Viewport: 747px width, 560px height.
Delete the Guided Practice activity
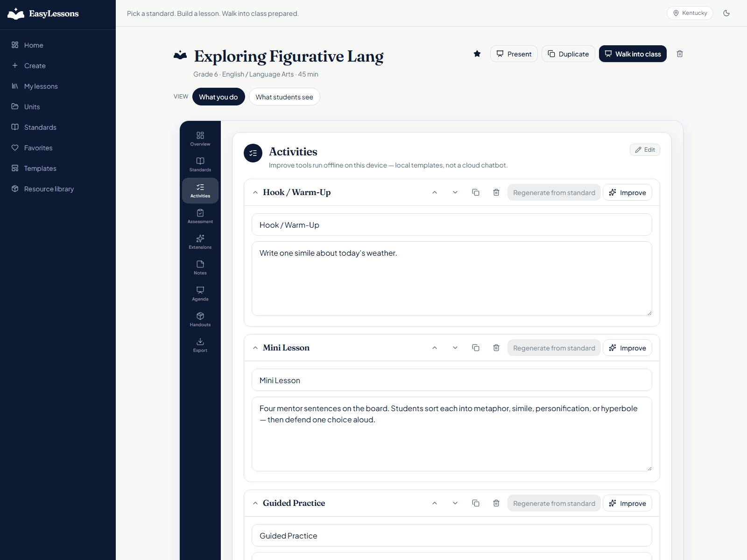[x=496, y=503]
